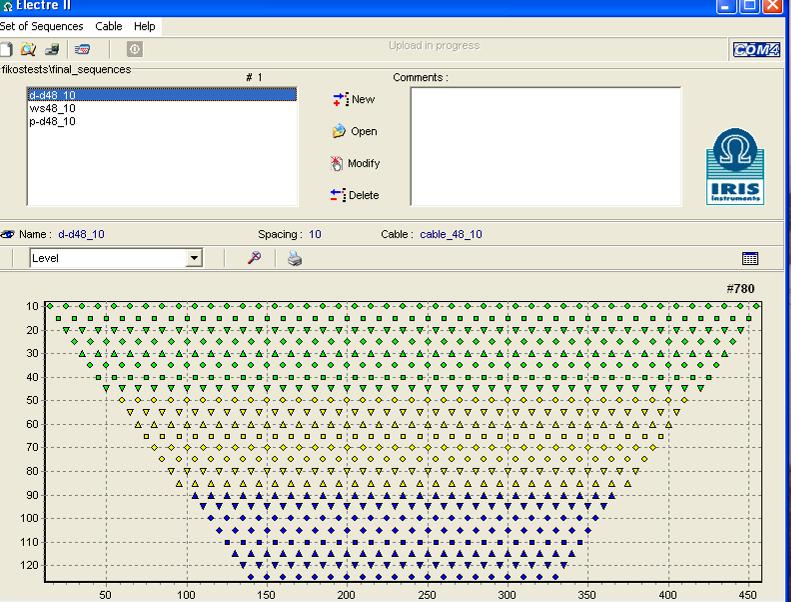Viewport: 791px width, 602px height.
Task: Minimize the Electre II window
Action: click(726, 6)
